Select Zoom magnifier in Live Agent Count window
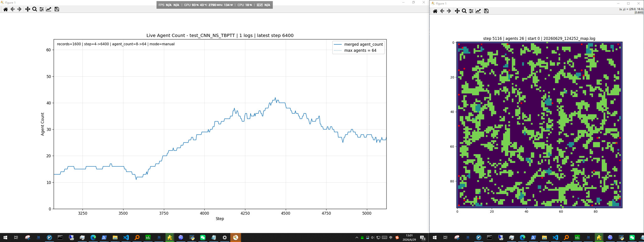This screenshot has width=644, height=242. click(35, 9)
